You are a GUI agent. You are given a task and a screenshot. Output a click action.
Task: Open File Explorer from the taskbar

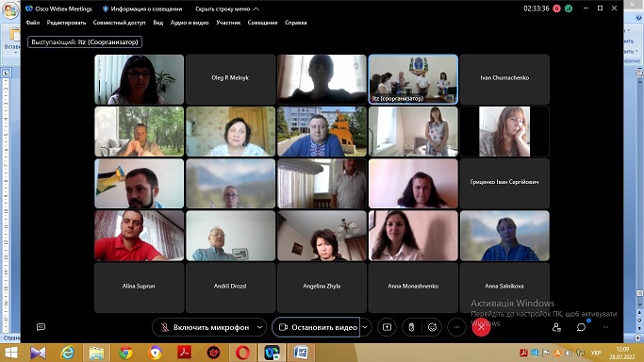point(96,353)
